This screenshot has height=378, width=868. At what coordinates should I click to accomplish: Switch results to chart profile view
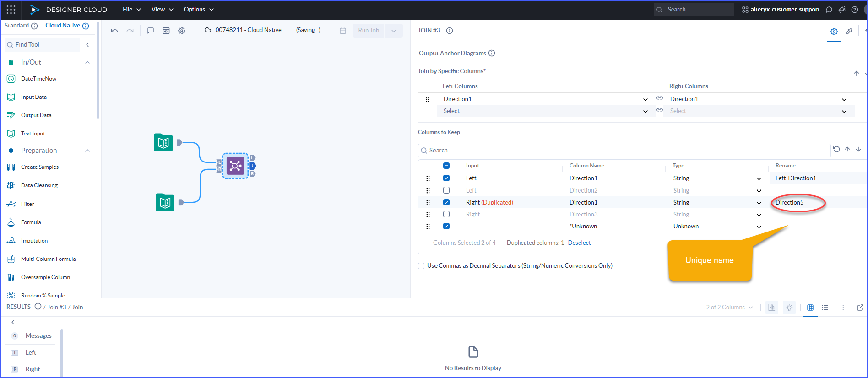771,308
